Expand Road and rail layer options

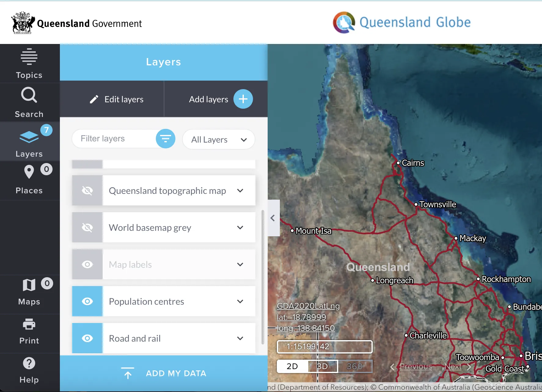point(240,338)
